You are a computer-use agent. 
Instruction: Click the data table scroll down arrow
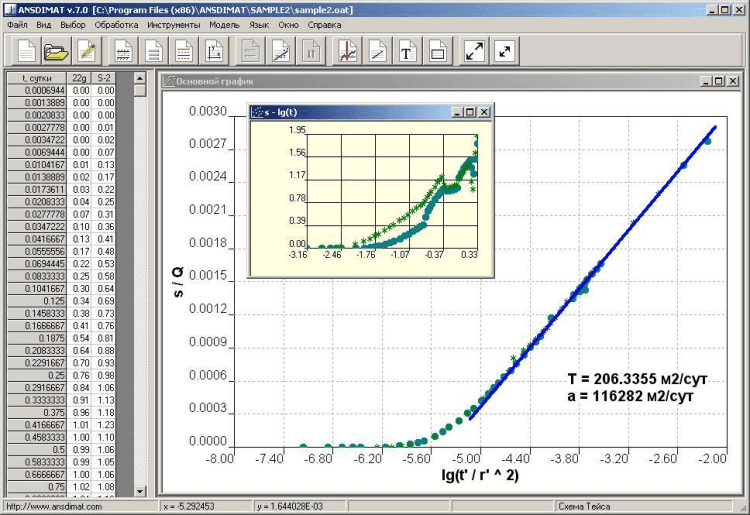tap(140, 491)
